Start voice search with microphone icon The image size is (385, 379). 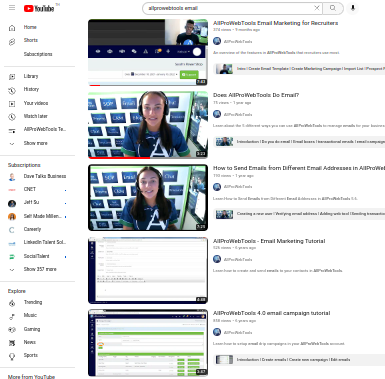point(353,8)
